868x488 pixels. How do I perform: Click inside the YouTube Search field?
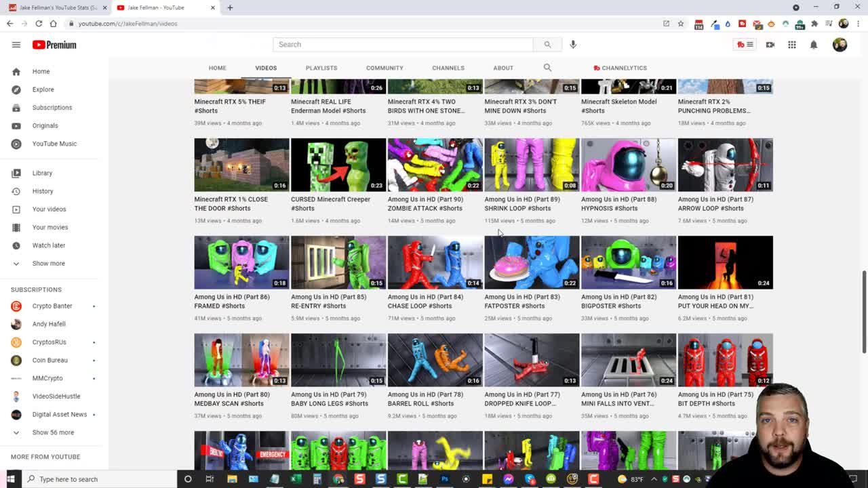(x=403, y=45)
